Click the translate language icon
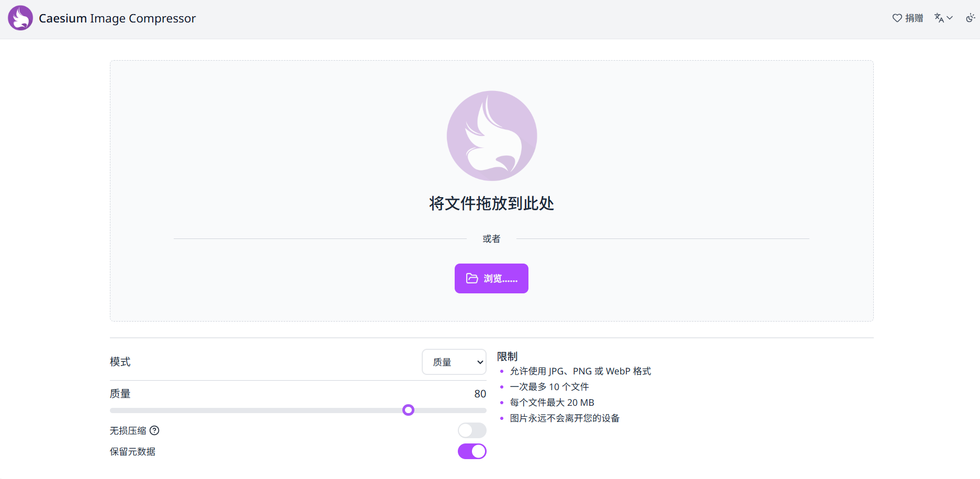Viewport: 980px width, 479px height. pos(939,18)
